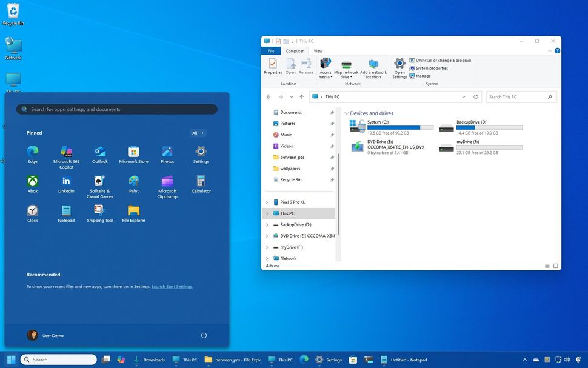The height and width of the screenshot is (368, 588).
Task: Click the Refresh icon in the address bar
Action: (x=475, y=96)
